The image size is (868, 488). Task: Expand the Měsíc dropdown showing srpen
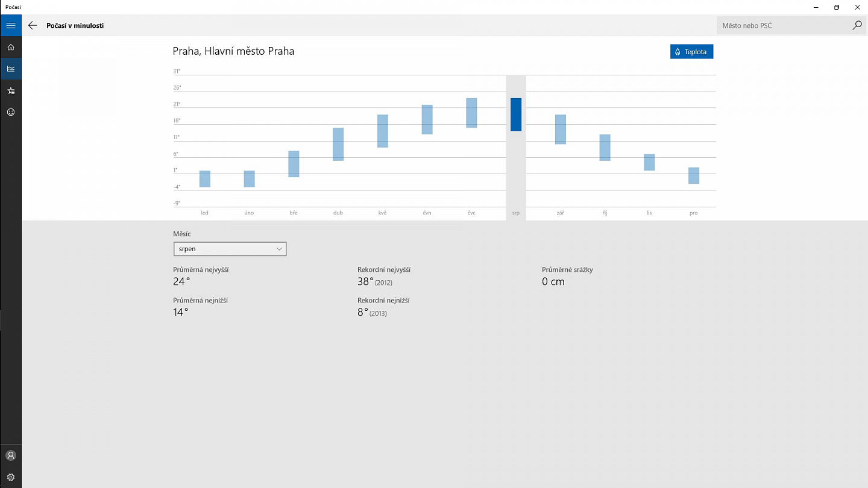coord(230,249)
